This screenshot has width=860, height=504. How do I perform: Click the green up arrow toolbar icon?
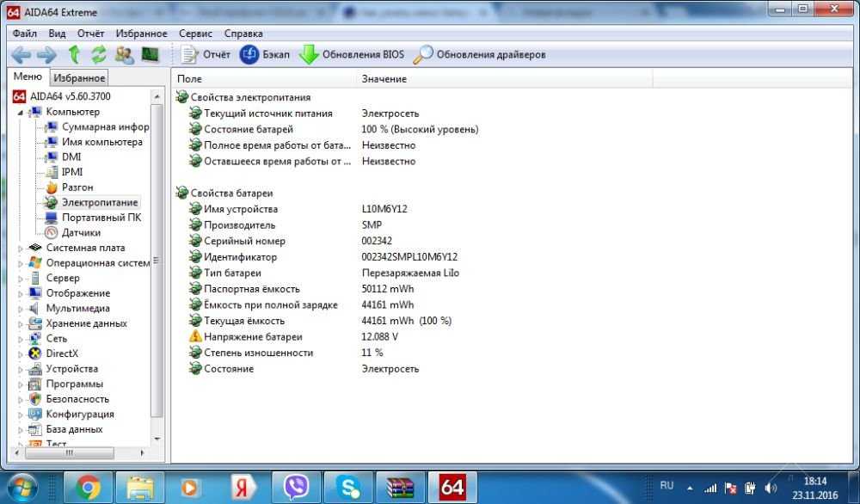(x=74, y=54)
